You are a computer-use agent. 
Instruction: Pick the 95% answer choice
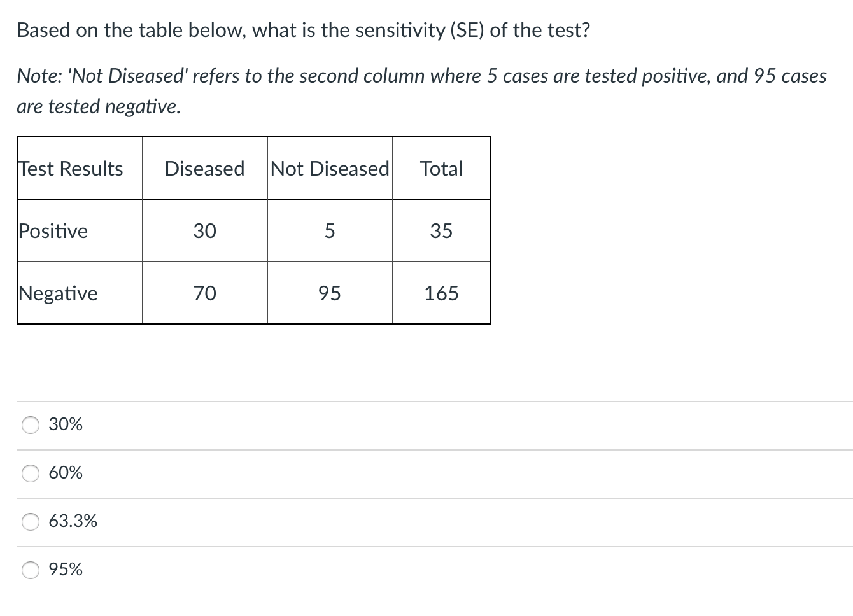(30, 570)
